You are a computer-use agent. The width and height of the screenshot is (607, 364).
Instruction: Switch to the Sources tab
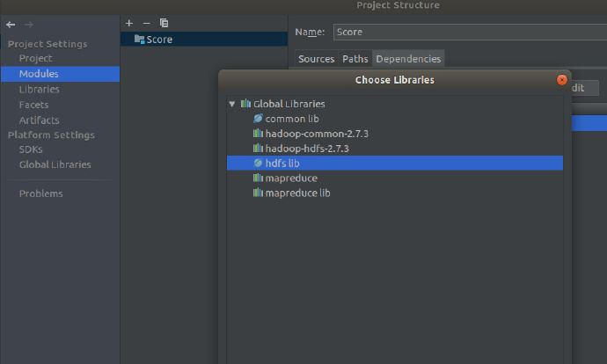pos(316,59)
